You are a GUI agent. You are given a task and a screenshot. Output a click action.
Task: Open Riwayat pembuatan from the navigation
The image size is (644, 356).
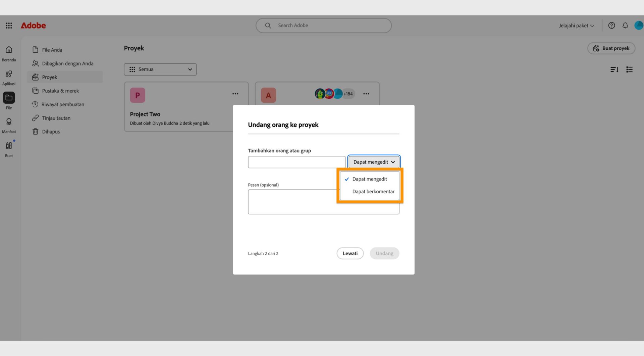click(62, 104)
